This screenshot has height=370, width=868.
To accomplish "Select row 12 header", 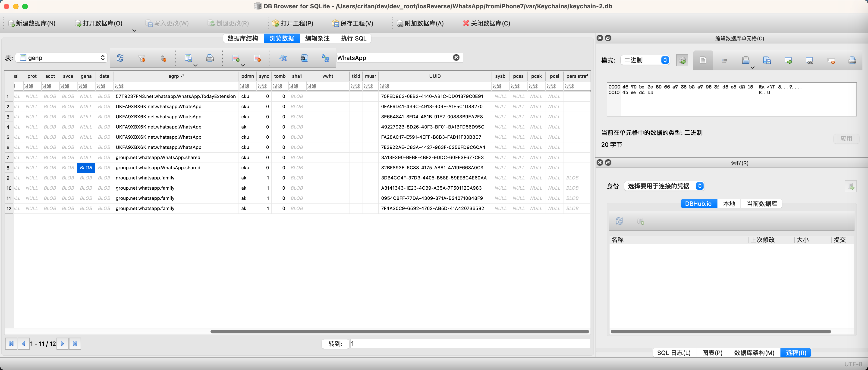I will 9,208.
